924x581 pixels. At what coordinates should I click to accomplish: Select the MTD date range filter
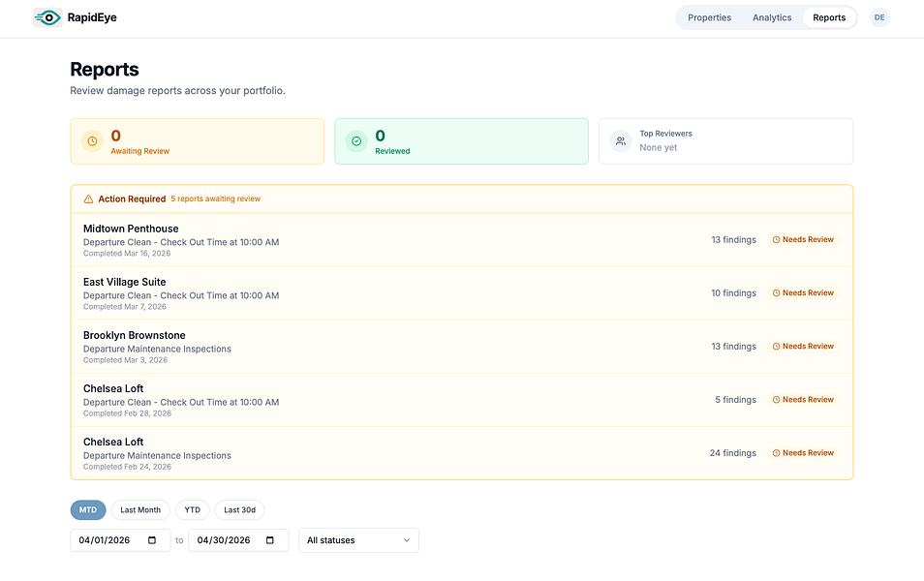88,510
